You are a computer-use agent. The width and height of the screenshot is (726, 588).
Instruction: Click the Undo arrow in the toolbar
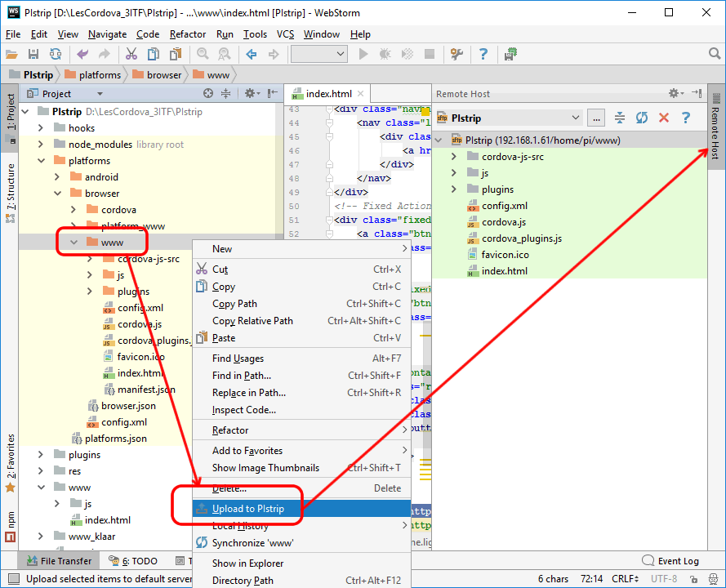coord(82,54)
